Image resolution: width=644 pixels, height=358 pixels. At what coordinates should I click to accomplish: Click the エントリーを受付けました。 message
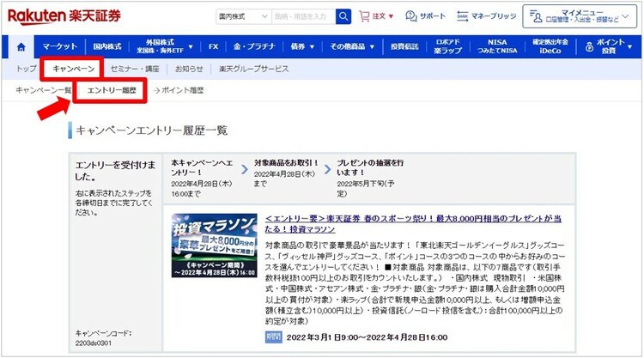[115, 170]
